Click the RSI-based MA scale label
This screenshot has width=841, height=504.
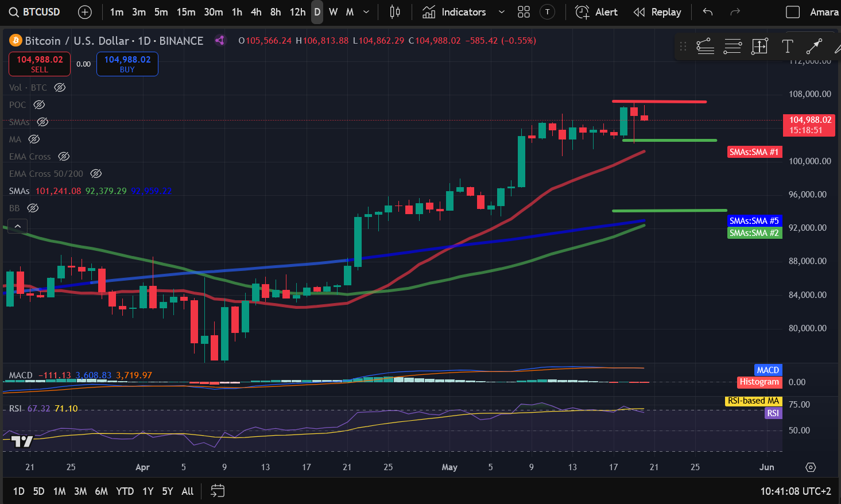753,401
